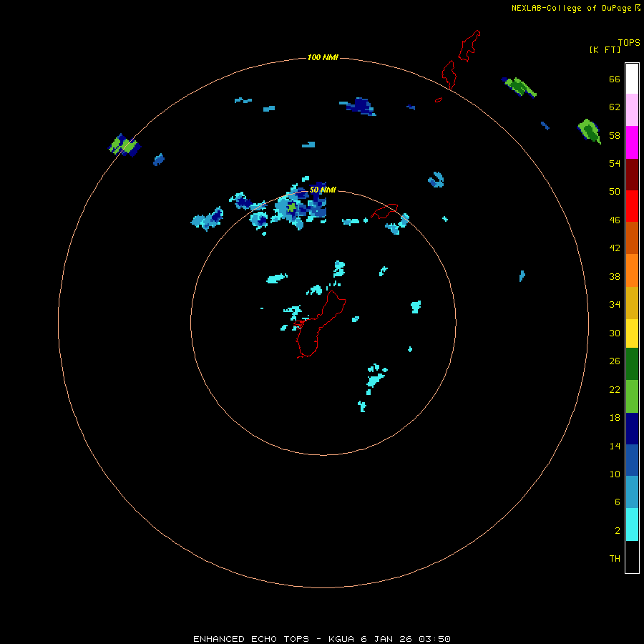The image size is (644, 644).
Task: Click the "14" legend value
Action: click(x=615, y=446)
